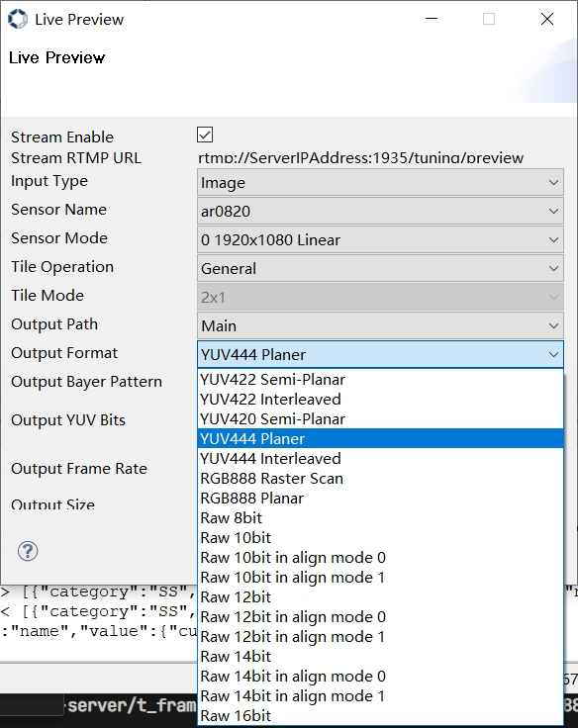The image size is (578, 728).
Task: Select RGB888 Raster Scan format
Action: (x=380, y=478)
